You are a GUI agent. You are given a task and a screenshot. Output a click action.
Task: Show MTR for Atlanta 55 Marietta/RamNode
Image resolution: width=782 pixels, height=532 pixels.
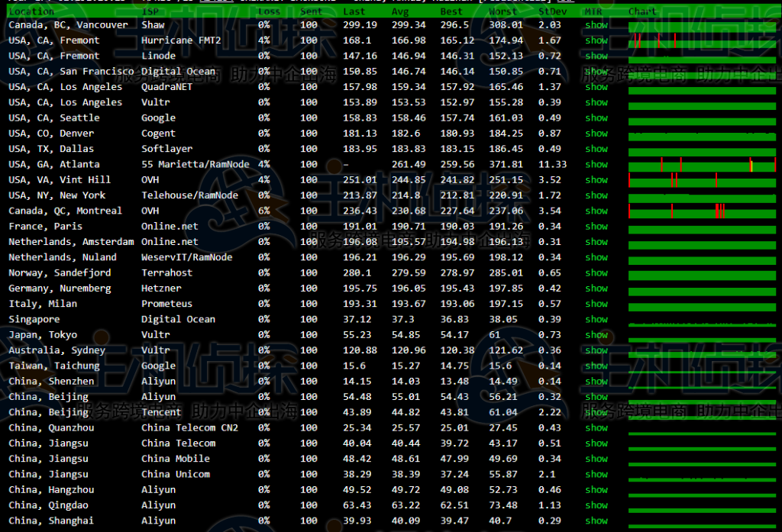pos(596,165)
